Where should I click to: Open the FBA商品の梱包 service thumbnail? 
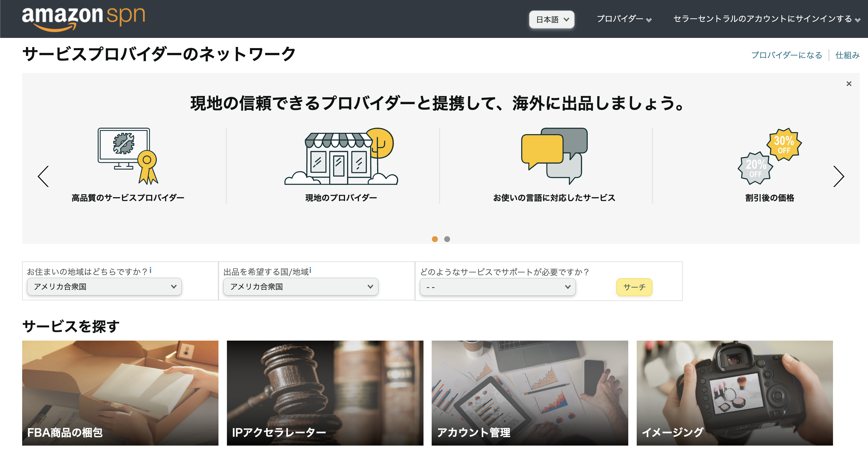[x=120, y=393]
